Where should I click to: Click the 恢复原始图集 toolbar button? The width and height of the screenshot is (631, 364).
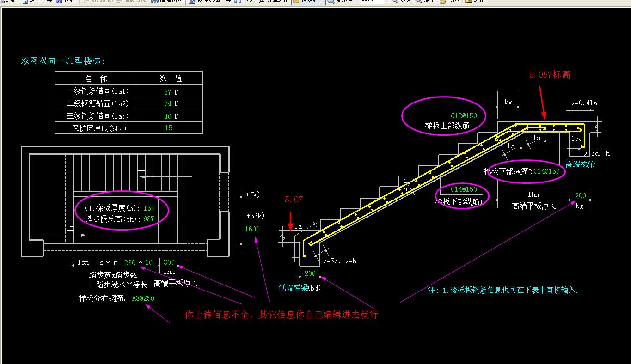pos(210,1)
